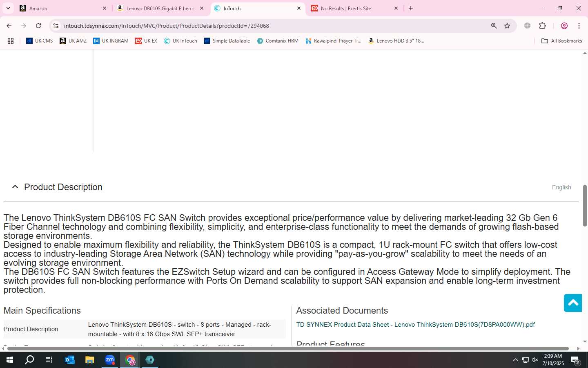This screenshot has height=368, width=588.
Task: Click the horizontal scrollbar thumb
Action: (x=287, y=348)
